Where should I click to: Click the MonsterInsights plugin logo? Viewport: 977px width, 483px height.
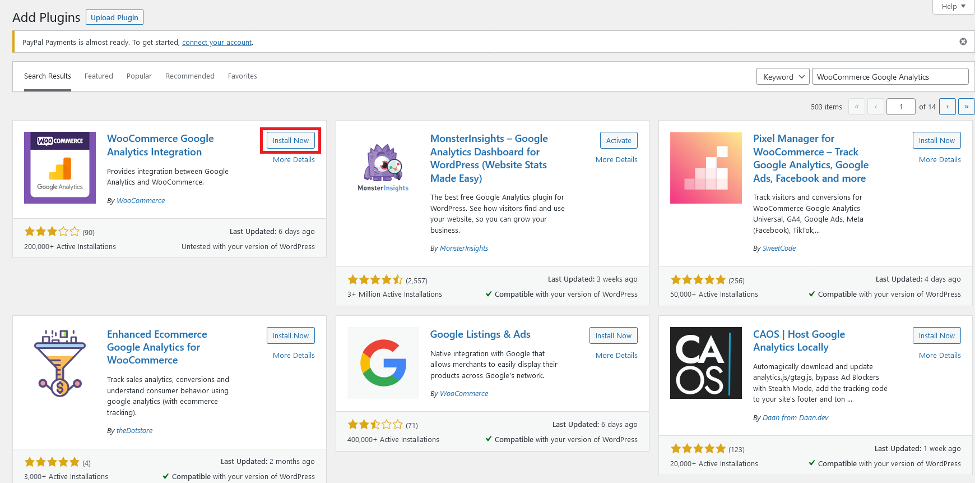(383, 168)
